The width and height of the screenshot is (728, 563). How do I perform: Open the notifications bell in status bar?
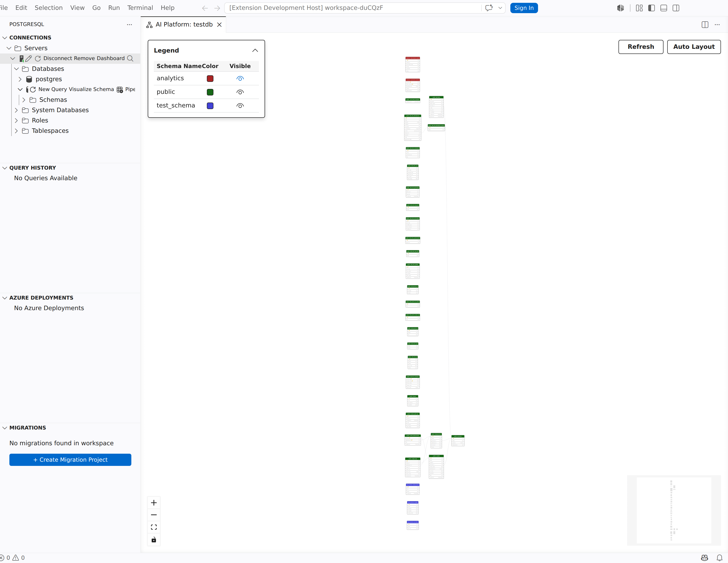point(719,558)
